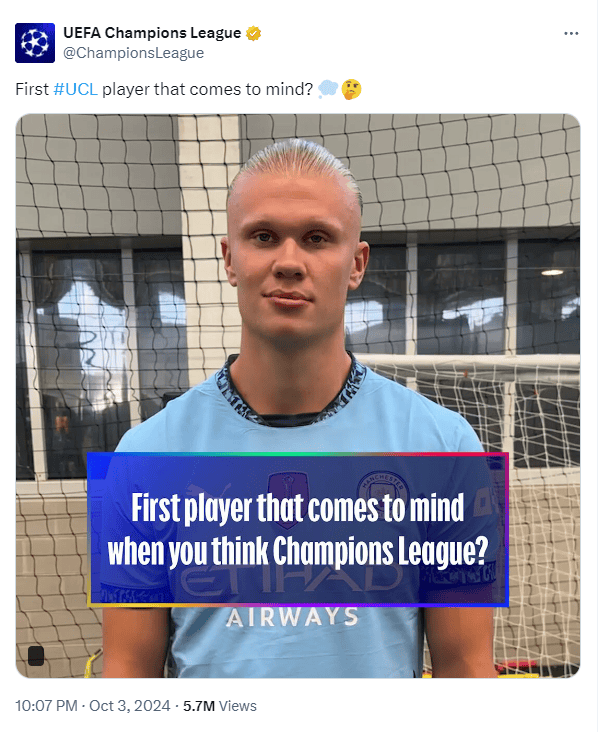Follow the #UCL hashtag link
The height and width of the screenshot is (732, 603).
pyautogui.click(x=76, y=89)
